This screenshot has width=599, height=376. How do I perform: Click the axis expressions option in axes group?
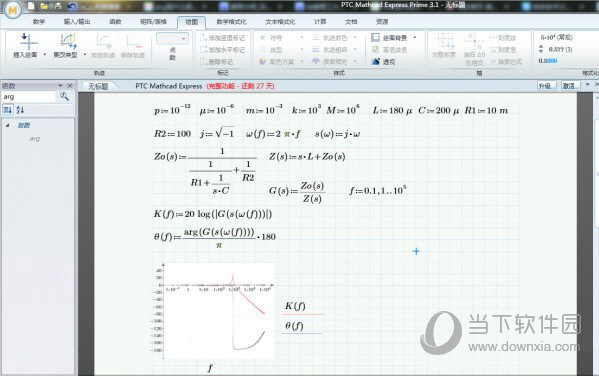tap(506, 62)
